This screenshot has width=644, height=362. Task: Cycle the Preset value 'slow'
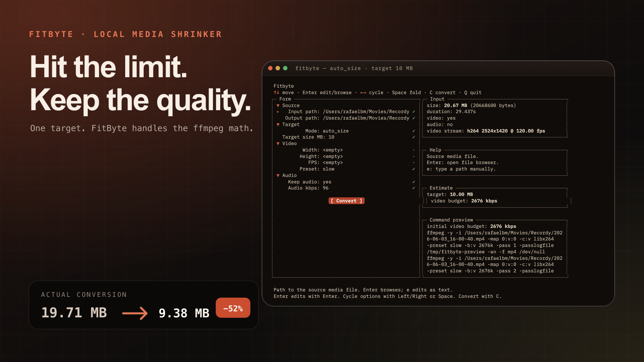pyautogui.click(x=328, y=169)
